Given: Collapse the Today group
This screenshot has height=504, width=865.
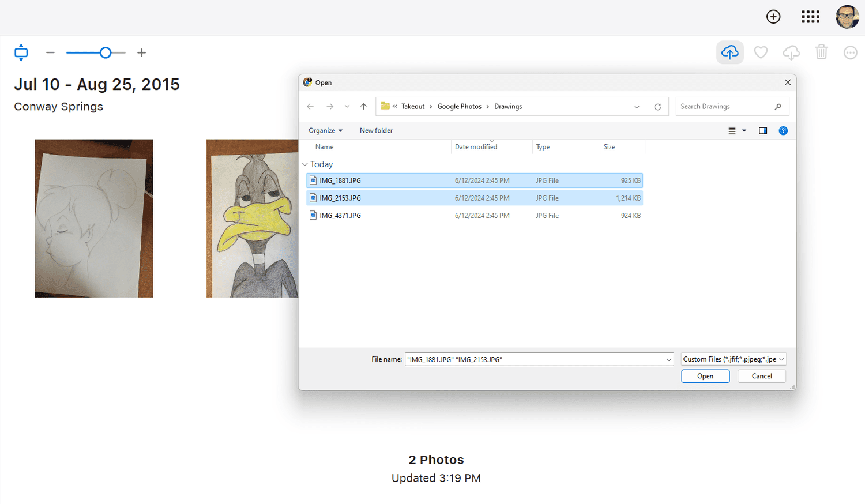Looking at the screenshot, I should click(x=305, y=164).
